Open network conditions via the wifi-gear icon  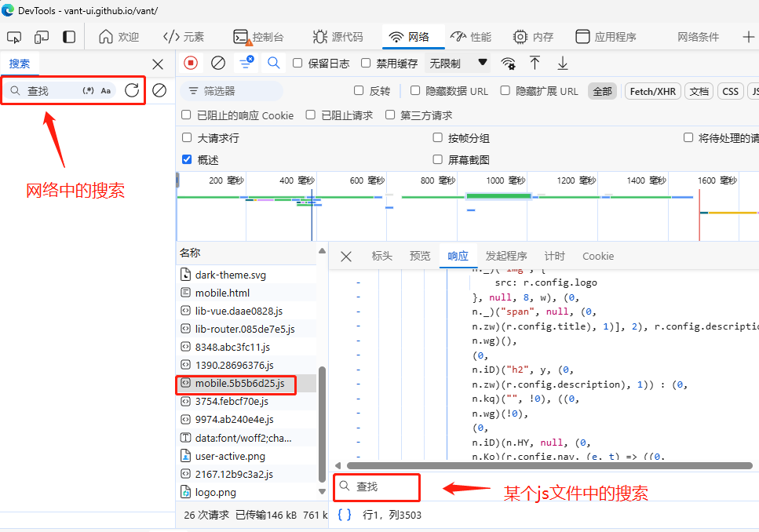(508, 63)
